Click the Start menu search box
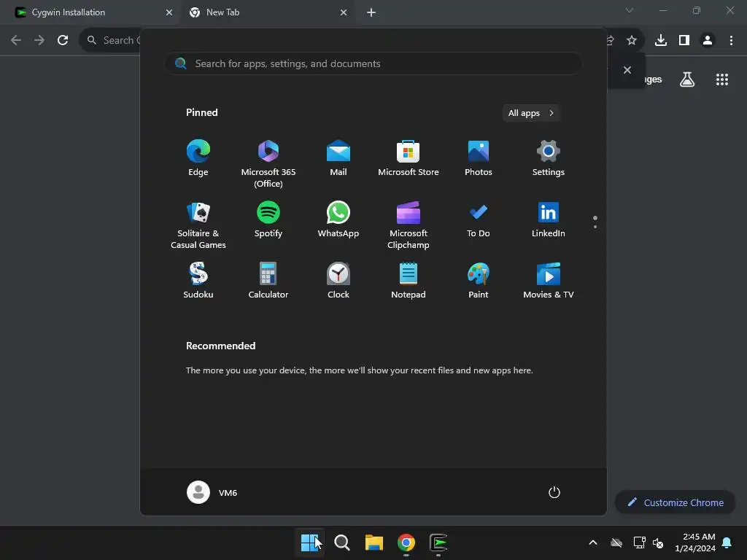 coord(373,63)
